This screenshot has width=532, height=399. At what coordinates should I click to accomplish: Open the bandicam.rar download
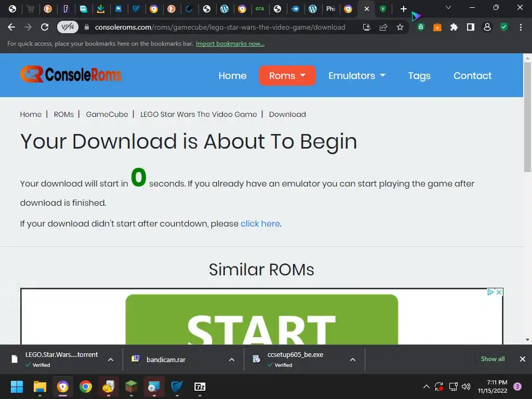[x=166, y=360]
